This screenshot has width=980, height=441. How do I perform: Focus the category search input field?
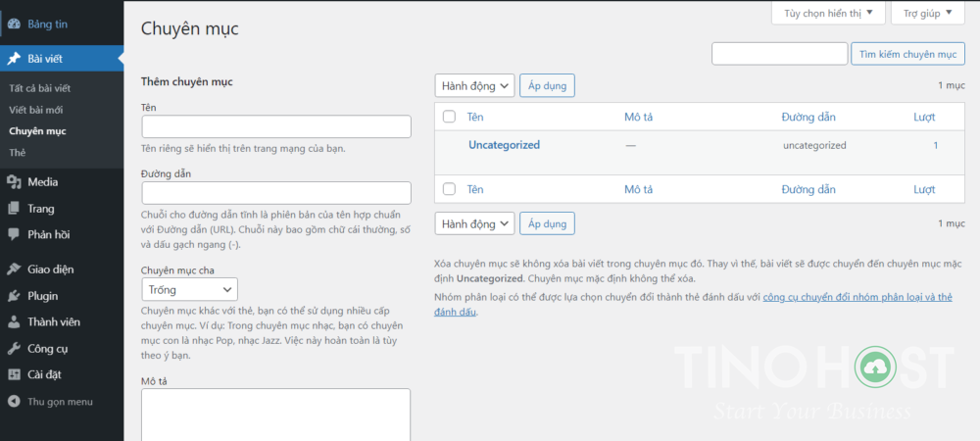(779, 54)
